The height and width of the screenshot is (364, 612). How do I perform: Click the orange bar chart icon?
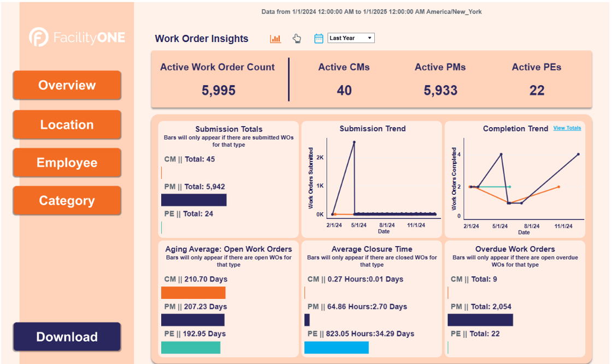tap(275, 39)
